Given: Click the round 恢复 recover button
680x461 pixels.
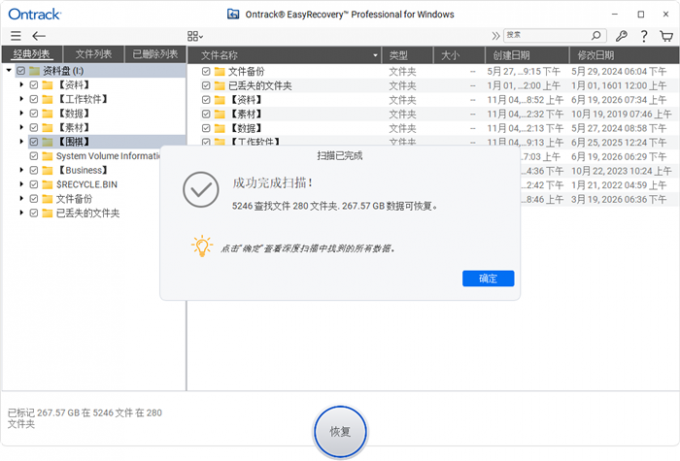Looking at the screenshot, I should (x=340, y=432).
